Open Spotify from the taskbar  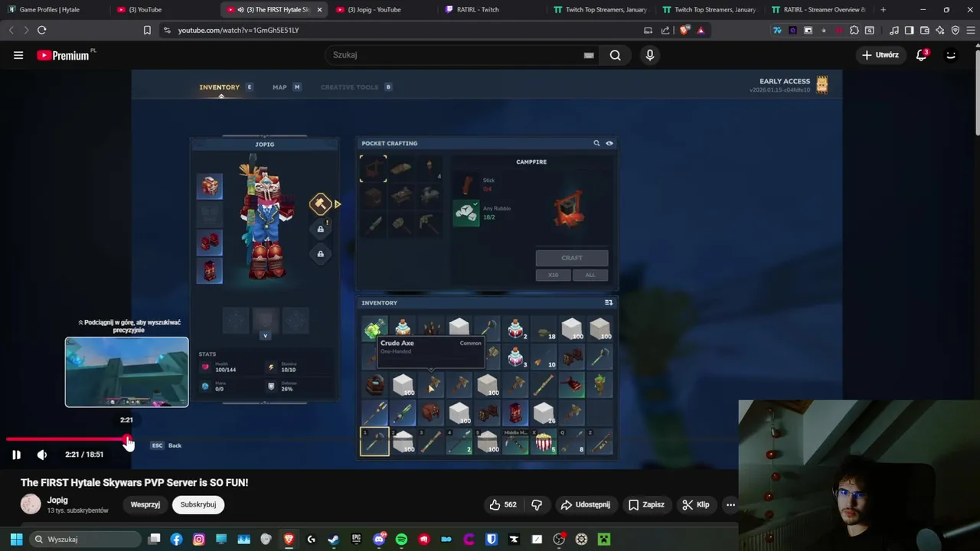point(401,540)
